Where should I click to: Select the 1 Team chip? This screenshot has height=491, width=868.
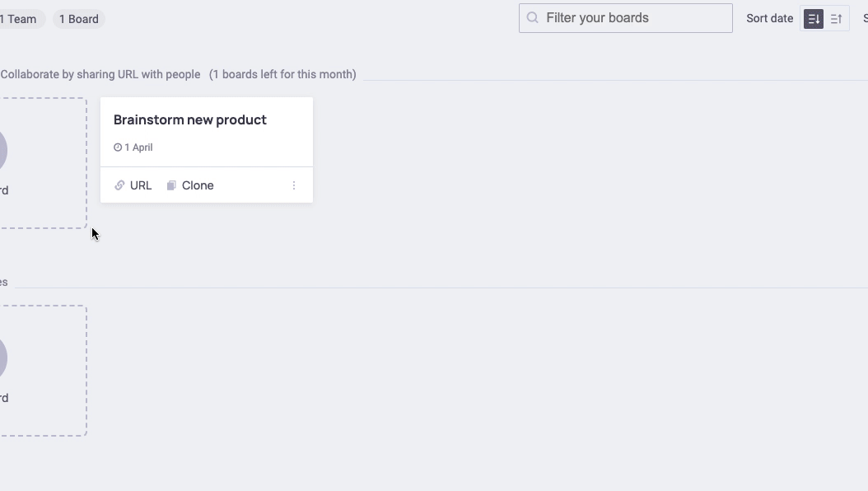tap(20, 19)
